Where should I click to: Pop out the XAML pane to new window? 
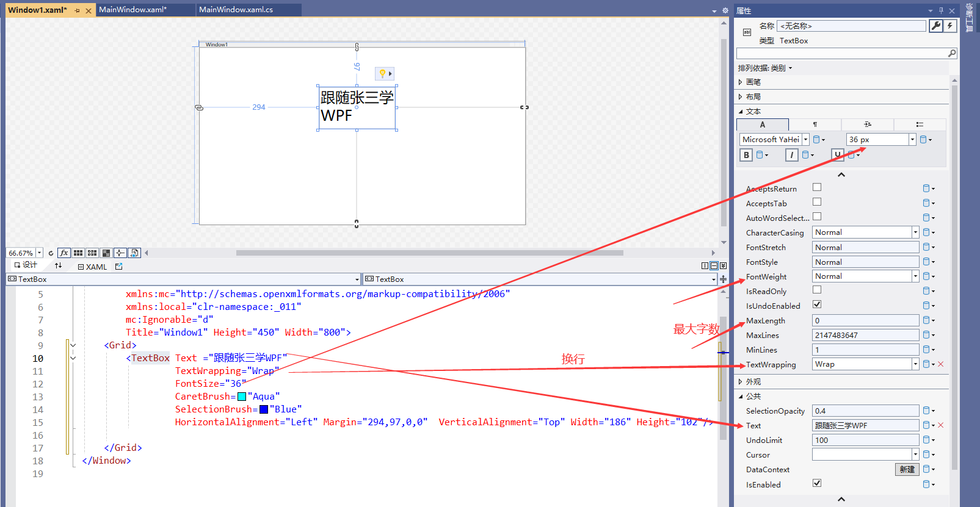point(119,267)
